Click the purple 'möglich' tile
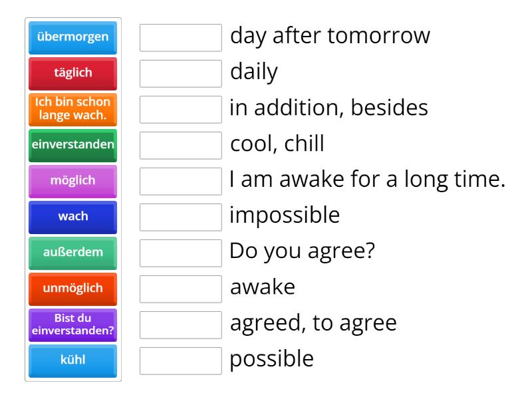The height and width of the screenshot is (399, 532). [x=73, y=181]
